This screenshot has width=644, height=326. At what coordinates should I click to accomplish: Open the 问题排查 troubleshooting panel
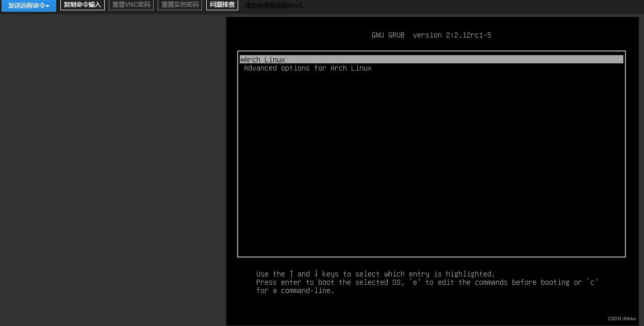[222, 5]
